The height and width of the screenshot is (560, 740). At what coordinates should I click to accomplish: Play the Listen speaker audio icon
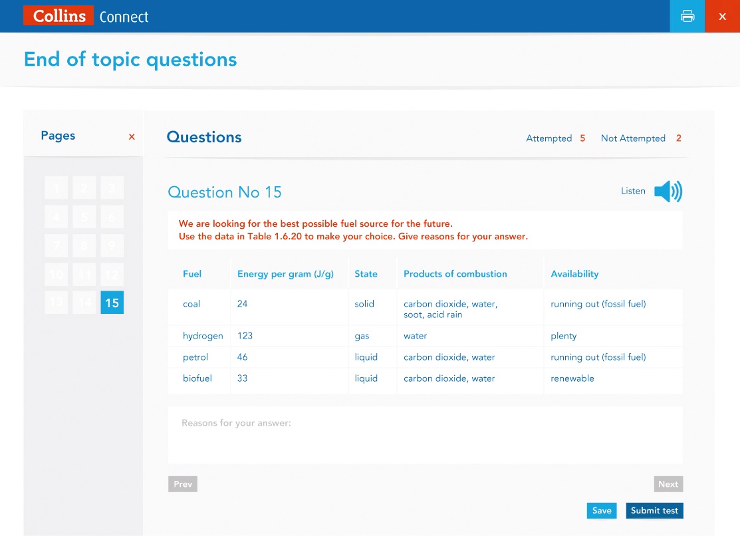[x=668, y=192]
